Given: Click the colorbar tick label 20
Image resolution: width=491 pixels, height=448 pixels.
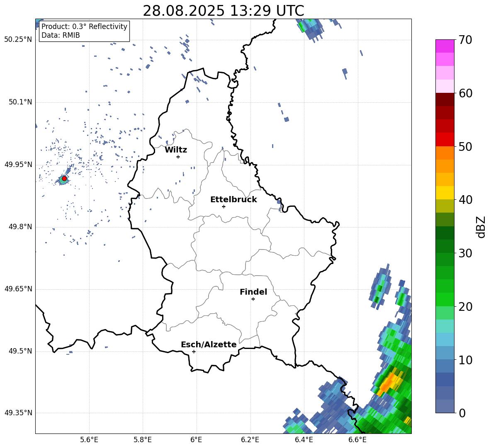Looking at the screenshot, I should tap(465, 307).
